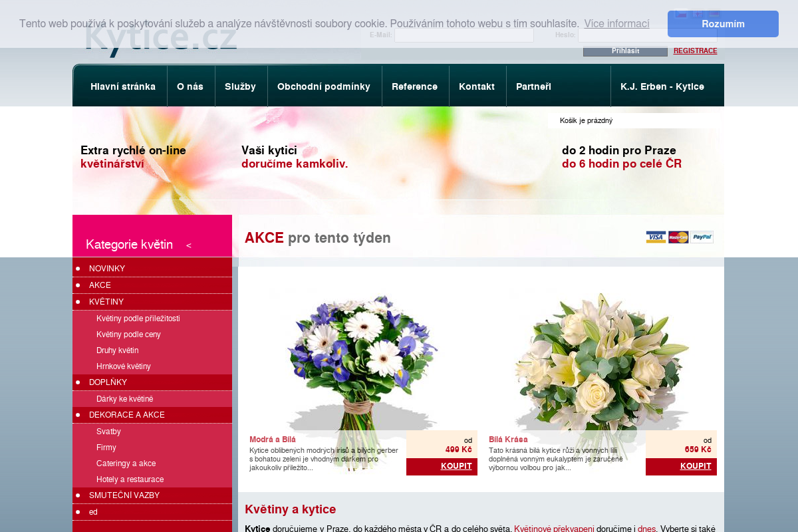
Task: Open the REGISTRACE link
Action: pos(695,51)
